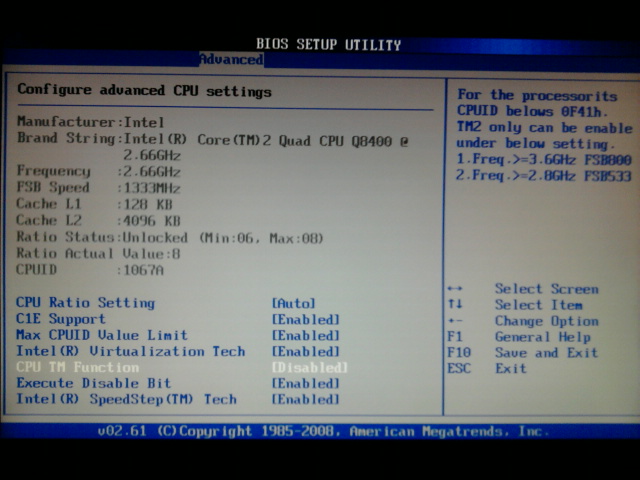640x480 pixels.
Task: Click the Exit legend text
Action: coord(511,369)
